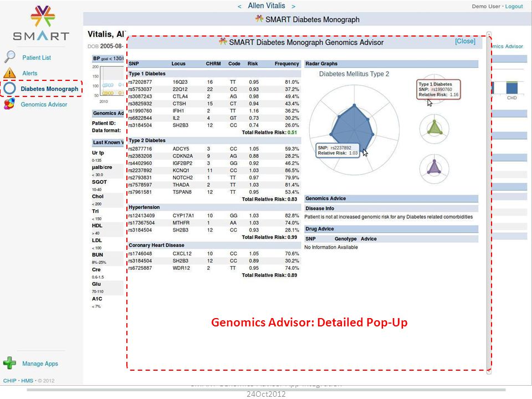Click the SMART star icon in pop-up title
Viewport: 532px width, 399px height.
[x=223, y=42]
